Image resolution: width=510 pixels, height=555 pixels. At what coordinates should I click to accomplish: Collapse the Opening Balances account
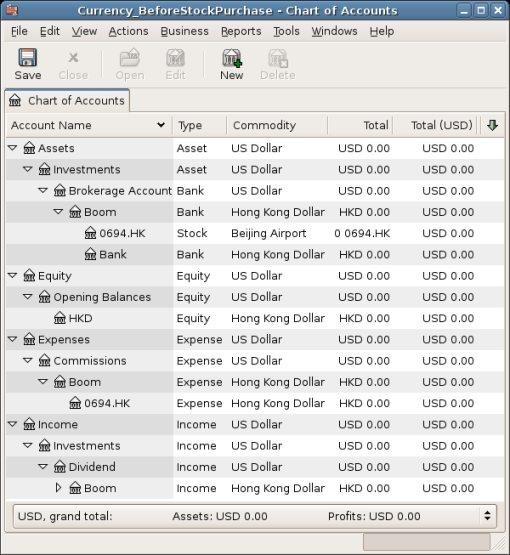pos(28,296)
